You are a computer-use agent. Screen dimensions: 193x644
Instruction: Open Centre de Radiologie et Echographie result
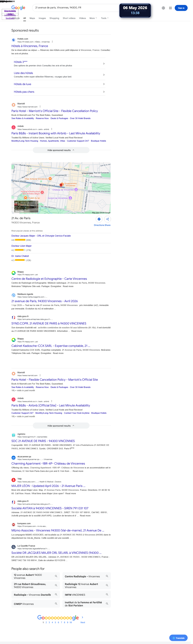click(x=49, y=279)
